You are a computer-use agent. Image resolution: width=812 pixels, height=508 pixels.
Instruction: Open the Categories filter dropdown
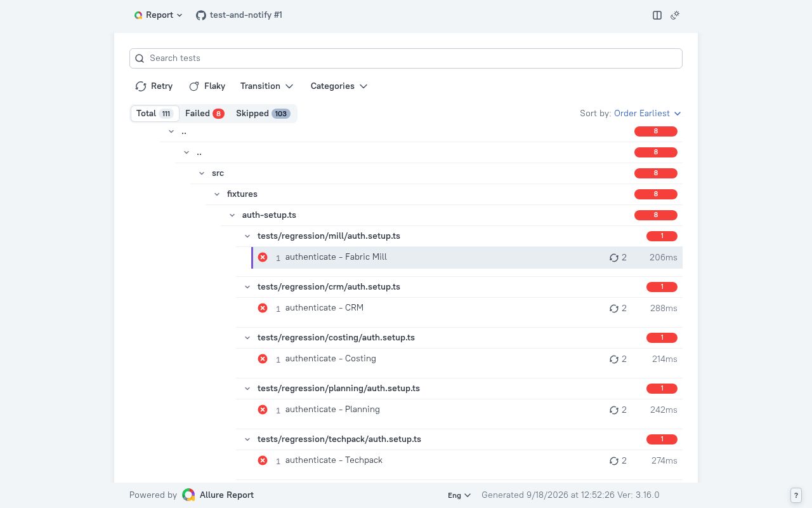(x=339, y=86)
